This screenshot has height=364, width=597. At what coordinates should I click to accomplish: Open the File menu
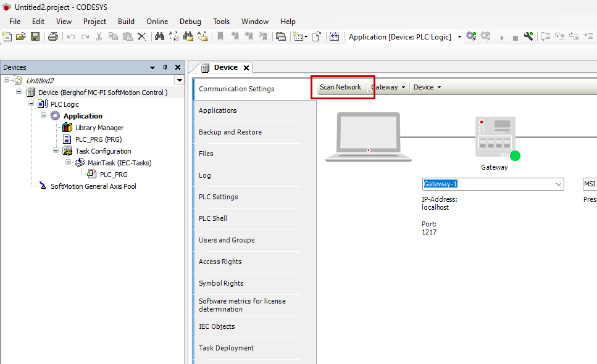point(15,22)
